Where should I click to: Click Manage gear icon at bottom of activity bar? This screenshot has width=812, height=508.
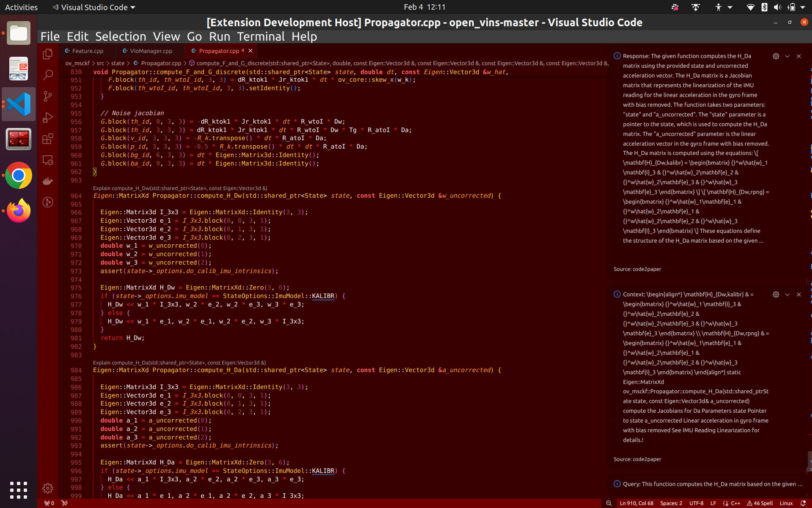(x=48, y=488)
